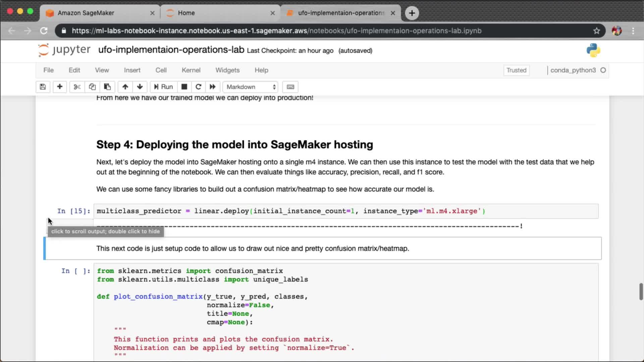Open the Markdown cell type dropdown
The height and width of the screenshot is (362, 644).
251,87
